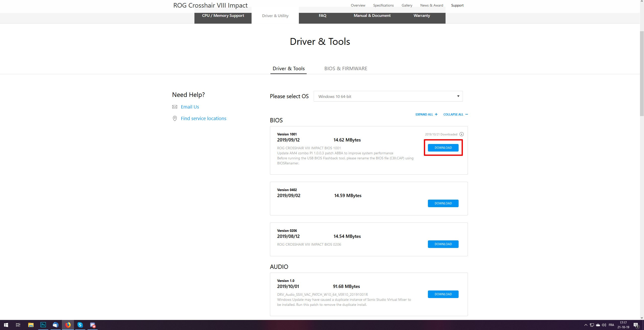Open the Windows 10 64-bit OS dropdown

tap(388, 96)
